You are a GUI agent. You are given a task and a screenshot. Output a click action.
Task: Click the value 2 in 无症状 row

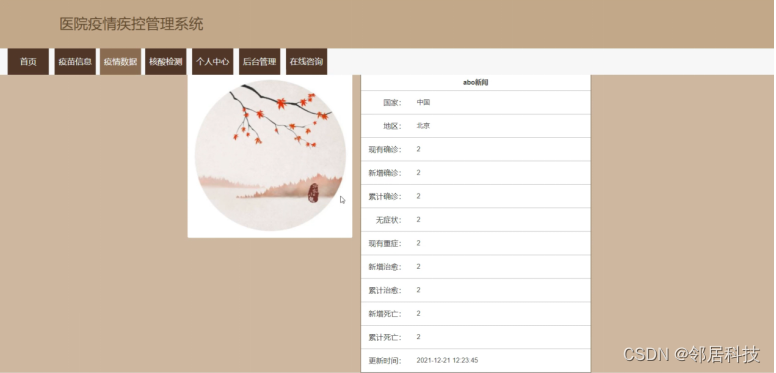tap(419, 220)
